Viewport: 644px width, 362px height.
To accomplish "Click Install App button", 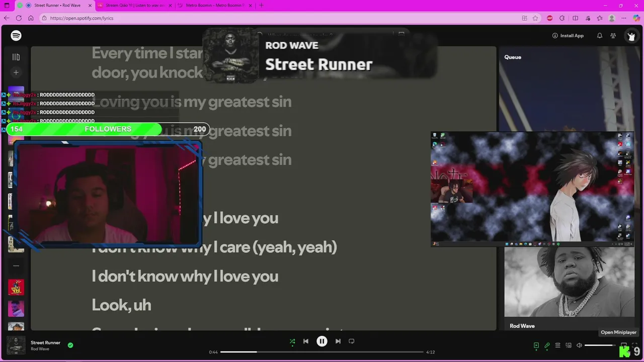I will pyautogui.click(x=568, y=36).
